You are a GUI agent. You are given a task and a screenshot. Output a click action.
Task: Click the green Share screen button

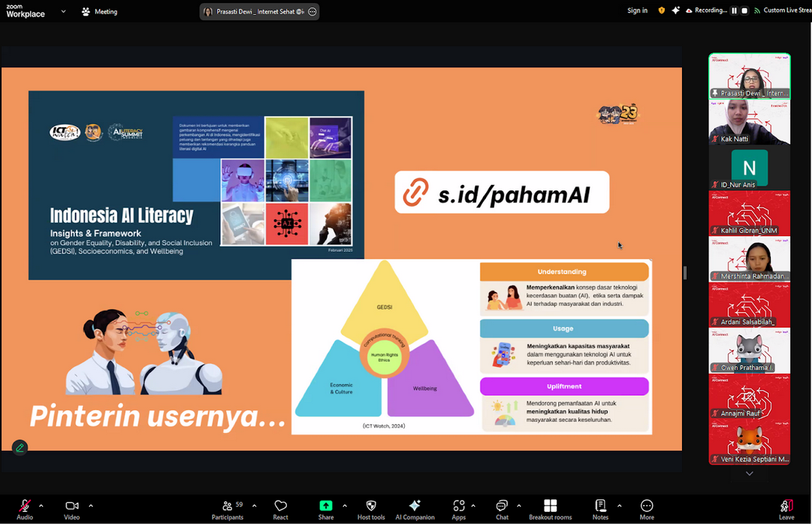(x=326, y=505)
